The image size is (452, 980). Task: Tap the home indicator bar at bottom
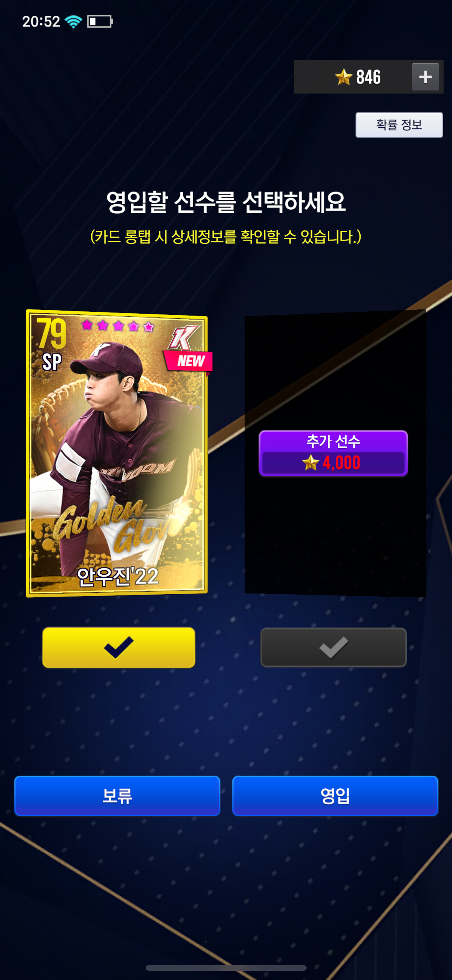(x=226, y=968)
